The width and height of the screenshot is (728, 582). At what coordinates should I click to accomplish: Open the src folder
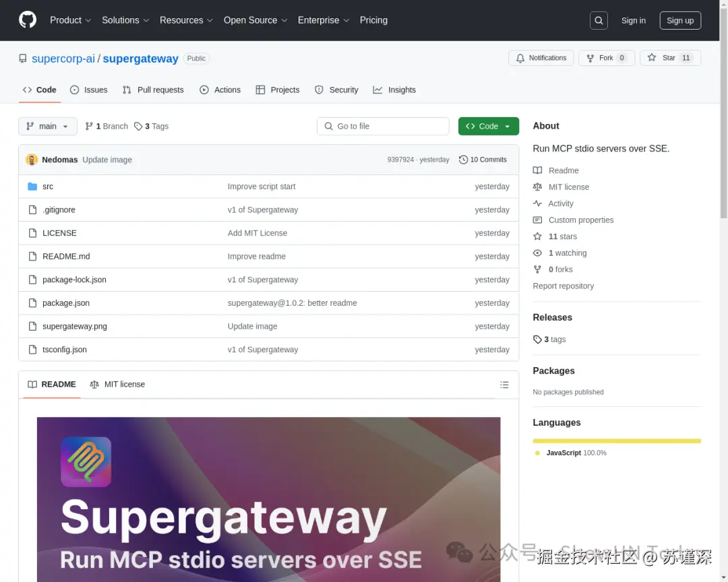pos(48,187)
